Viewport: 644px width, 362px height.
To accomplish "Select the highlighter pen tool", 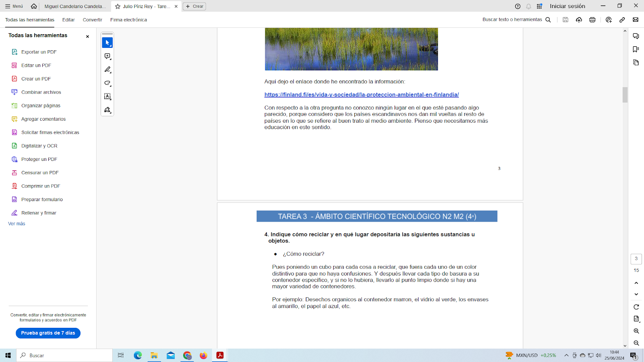I will 107,70.
